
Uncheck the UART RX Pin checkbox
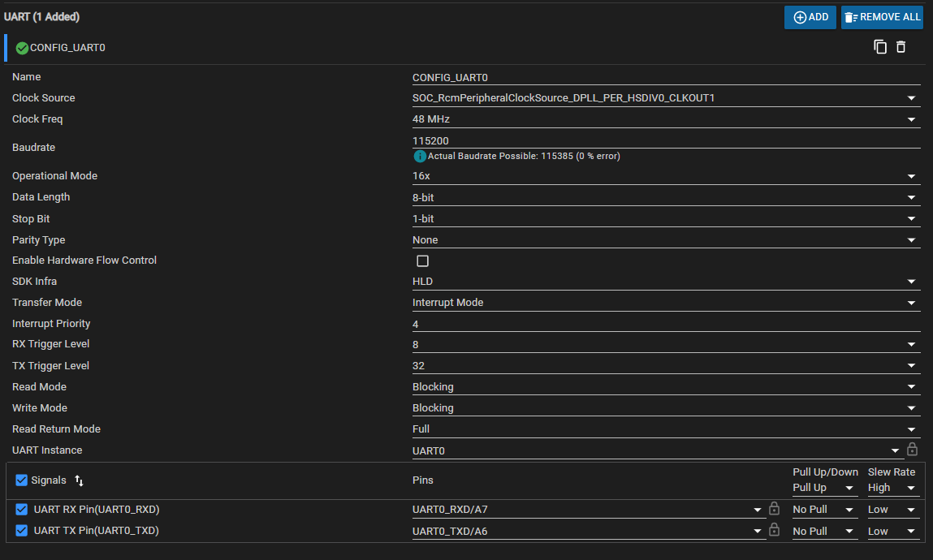point(21,510)
